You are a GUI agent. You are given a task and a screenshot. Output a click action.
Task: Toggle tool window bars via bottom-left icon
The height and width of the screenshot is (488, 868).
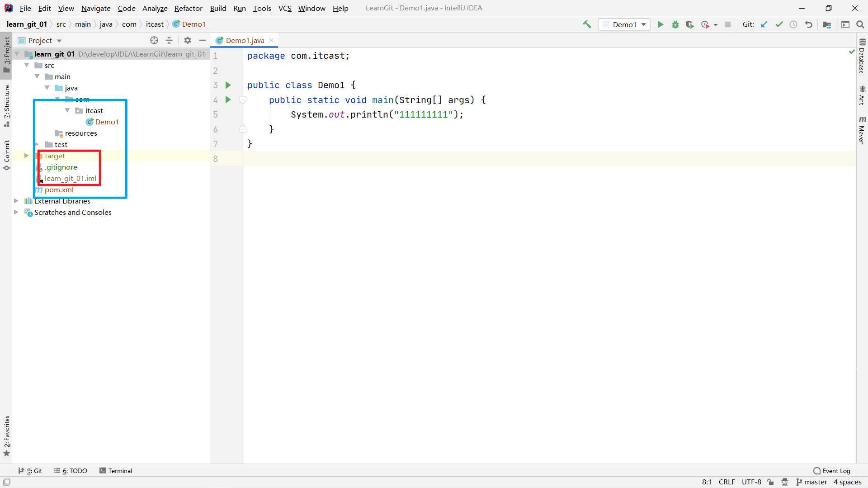[x=7, y=482]
